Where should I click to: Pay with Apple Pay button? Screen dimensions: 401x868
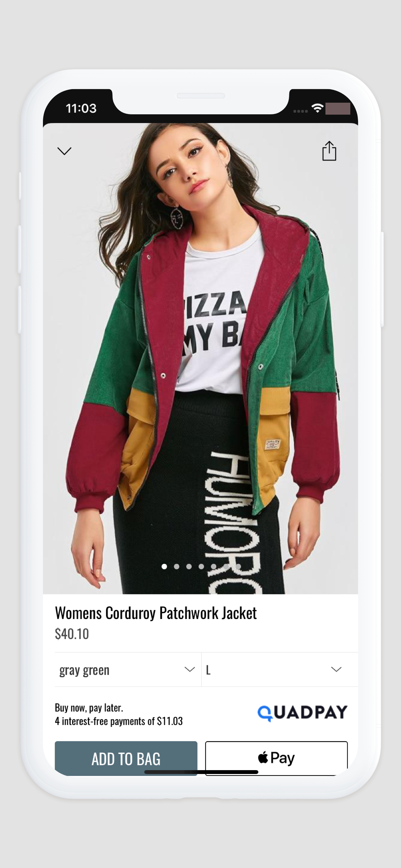276,758
